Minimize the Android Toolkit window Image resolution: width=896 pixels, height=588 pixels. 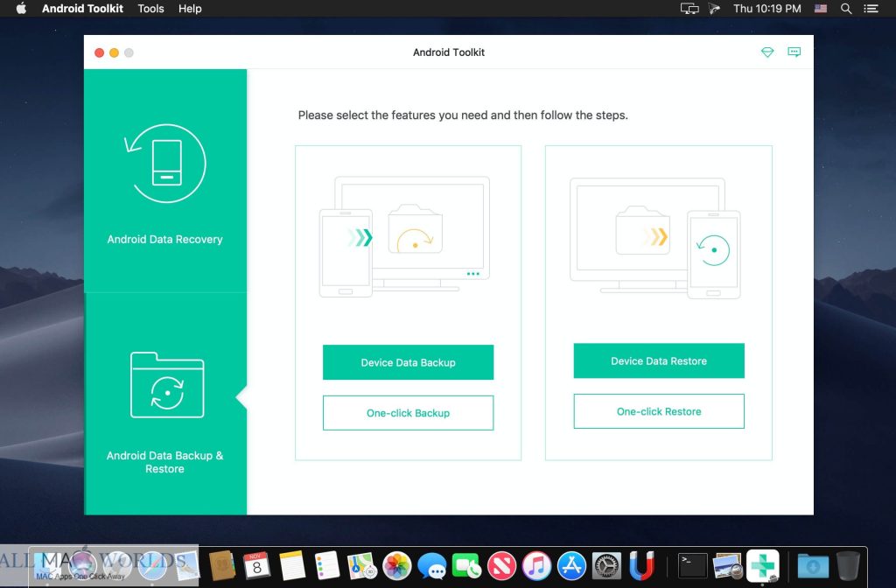[x=115, y=52]
